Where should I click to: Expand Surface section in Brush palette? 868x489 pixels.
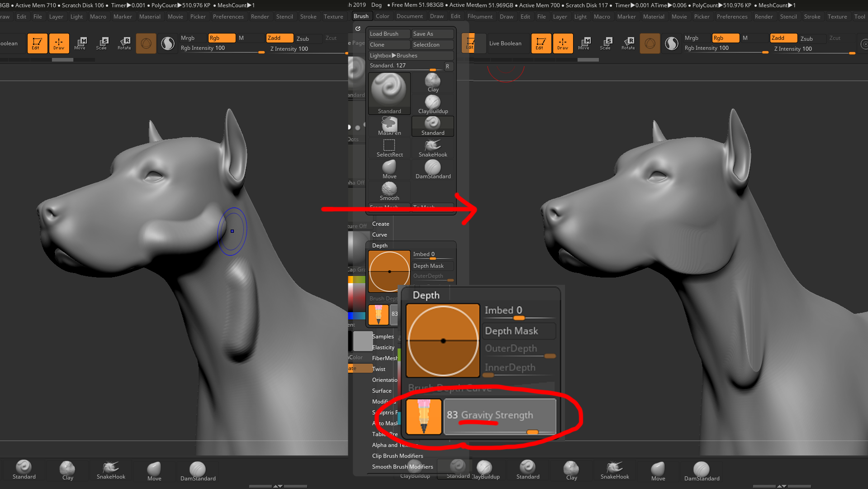pyautogui.click(x=382, y=391)
